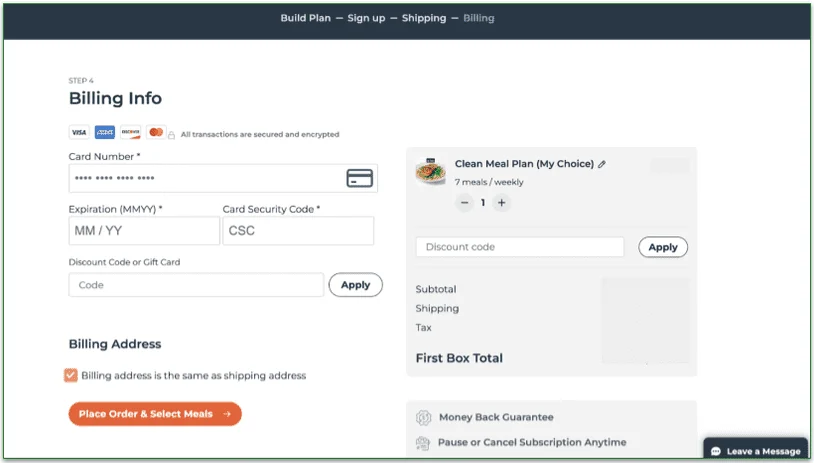
Task: Decrease meal plan quantity with minus button
Action: 465,203
